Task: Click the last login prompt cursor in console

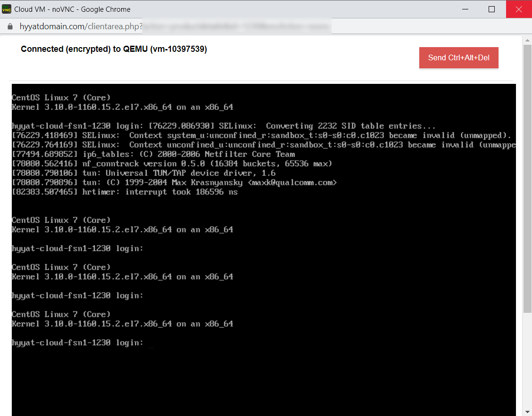Action: pos(151,346)
